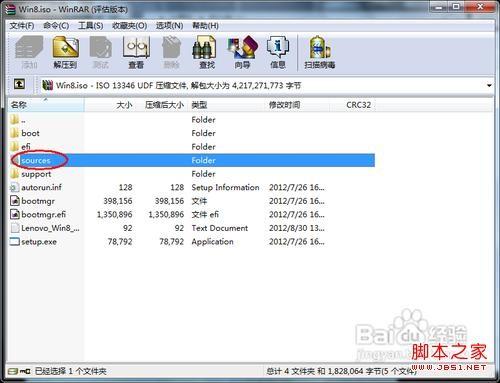Screen dimensions: 500x383
Task: Click the up one level arrow icon
Action: (x=19, y=84)
